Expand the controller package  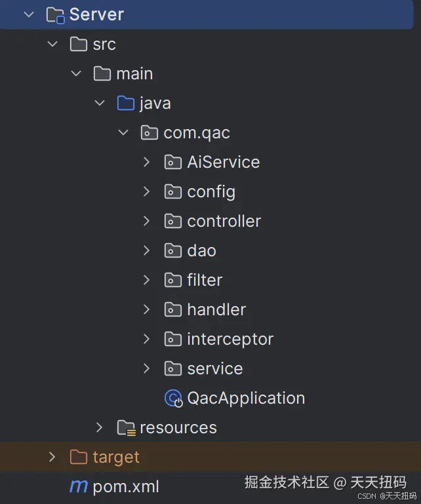pos(147,222)
